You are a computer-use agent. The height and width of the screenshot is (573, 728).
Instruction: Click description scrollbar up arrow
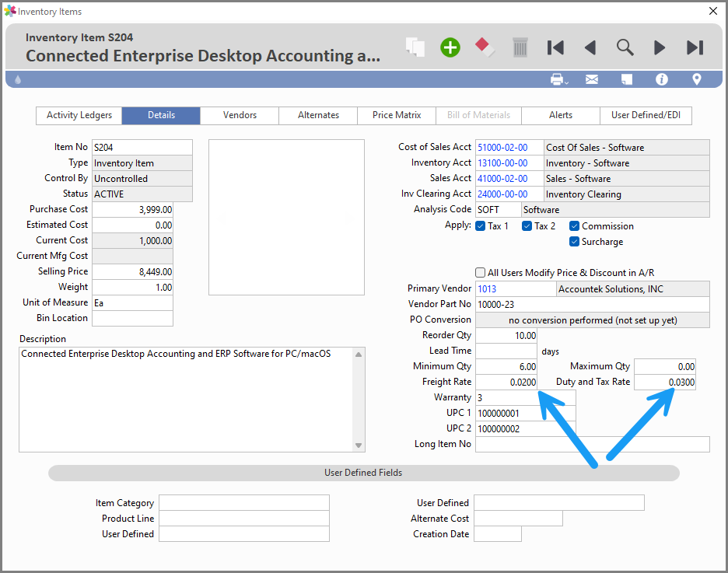pyautogui.click(x=359, y=355)
